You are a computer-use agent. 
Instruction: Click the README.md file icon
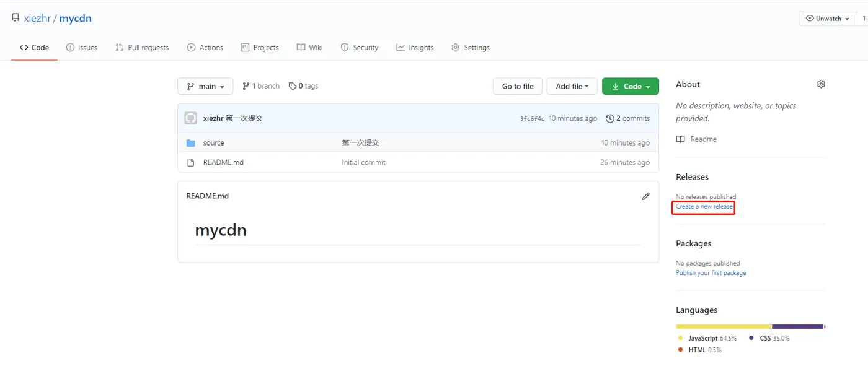[191, 162]
